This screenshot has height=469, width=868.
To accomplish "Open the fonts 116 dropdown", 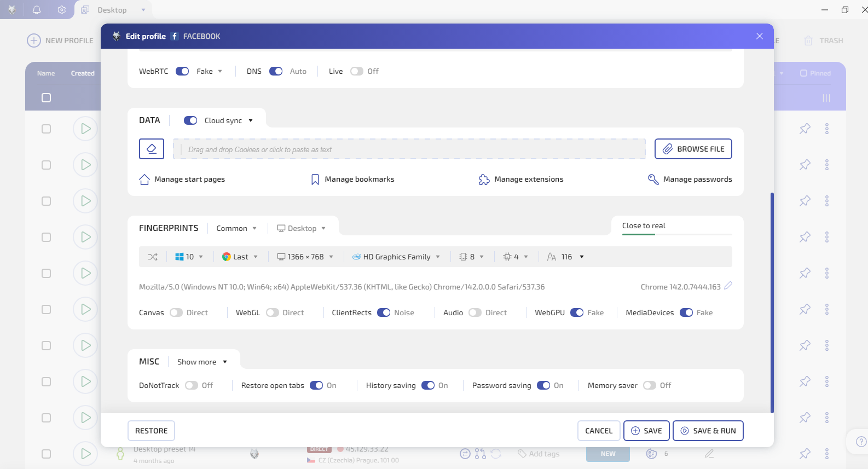I will click(x=566, y=257).
